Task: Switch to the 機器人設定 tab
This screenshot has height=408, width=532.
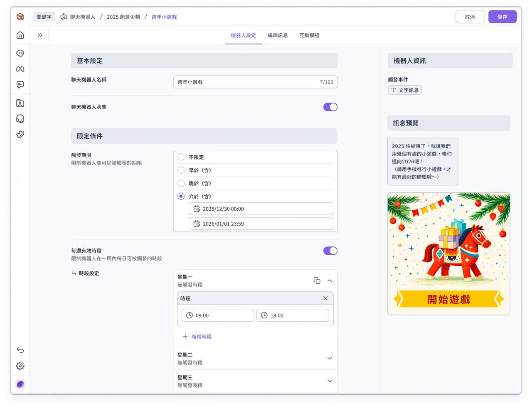Action: pos(244,36)
